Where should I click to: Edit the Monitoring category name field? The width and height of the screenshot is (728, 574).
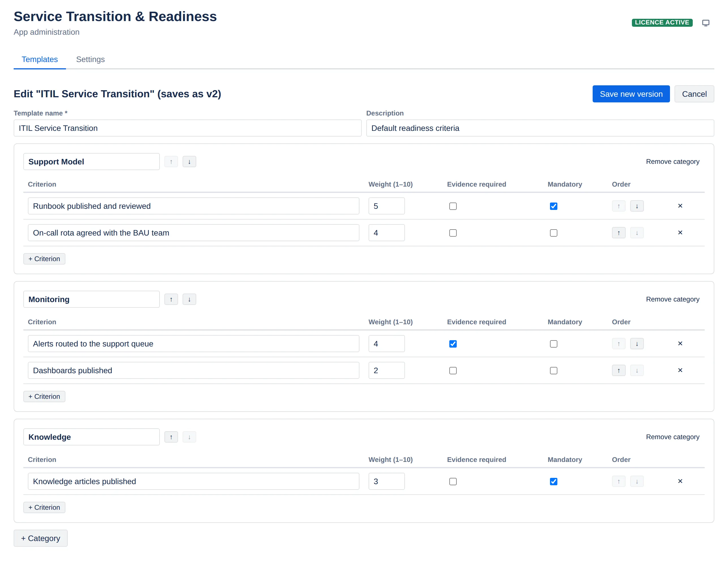pos(91,299)
